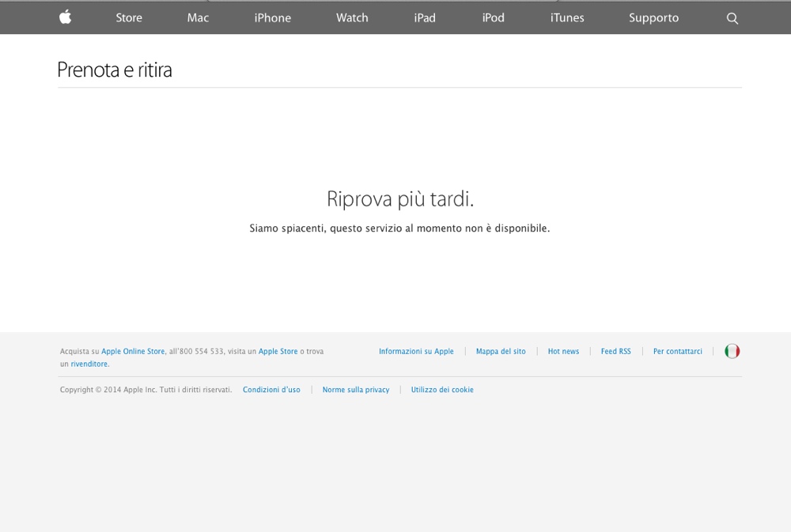Image resolution: width=791 pixels, height=532 pixels.
Task: Open Mappa del sito
Action: [x=501, y=351]
